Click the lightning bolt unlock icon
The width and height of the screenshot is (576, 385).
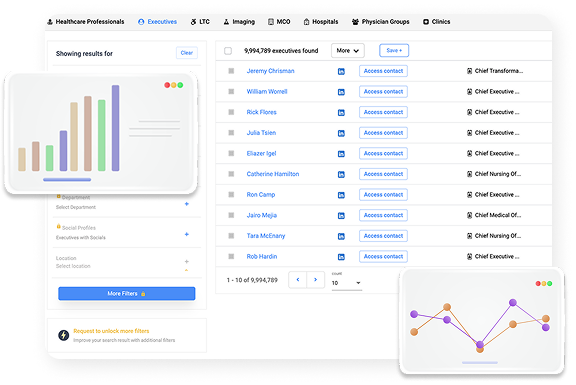tap(64, 335)
